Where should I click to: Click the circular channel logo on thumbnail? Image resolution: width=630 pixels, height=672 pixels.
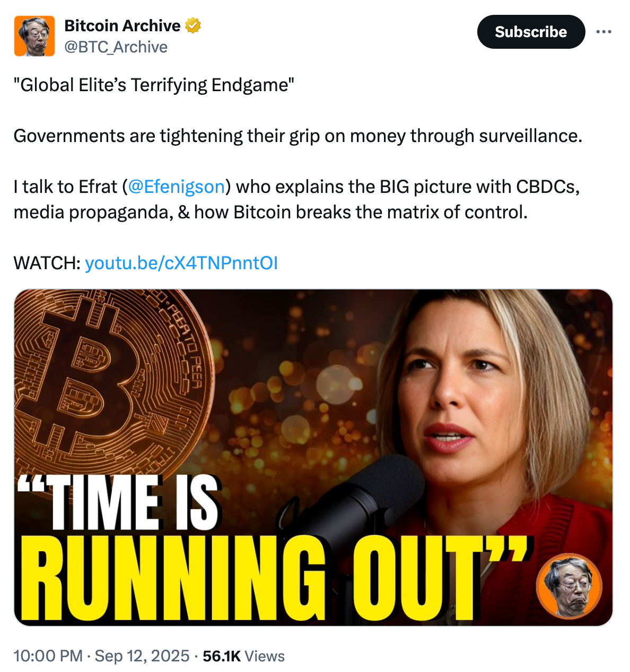click(569, 586)
